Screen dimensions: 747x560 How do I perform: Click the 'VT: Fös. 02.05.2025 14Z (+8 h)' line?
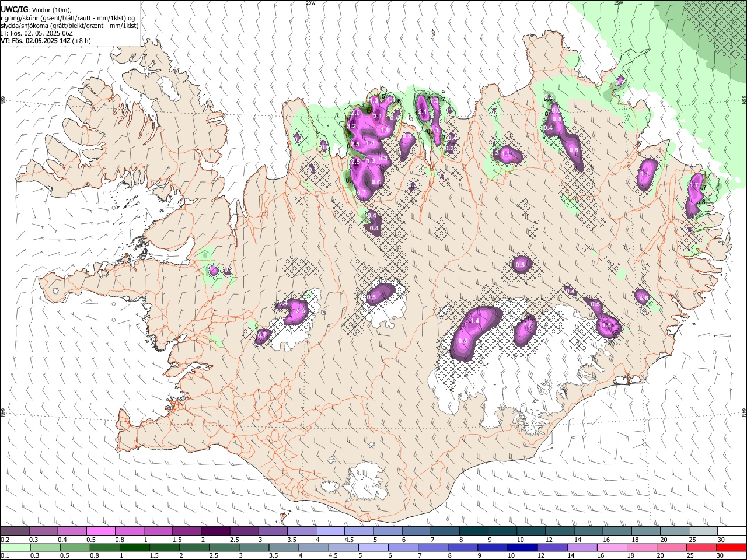point(46,41)
